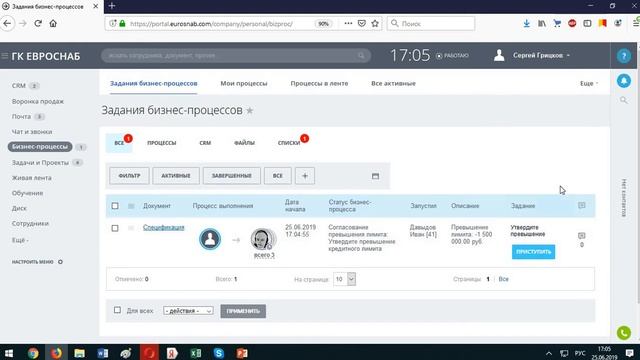Select the CRM category tab

[205, 143]
